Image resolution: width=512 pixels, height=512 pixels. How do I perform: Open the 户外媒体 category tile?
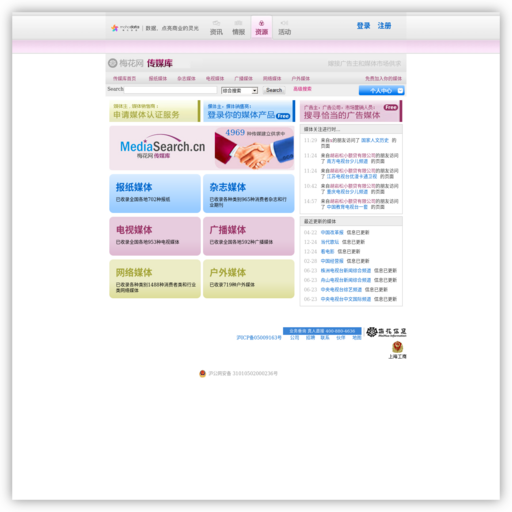pyautogui.click(x=249, y=279)
